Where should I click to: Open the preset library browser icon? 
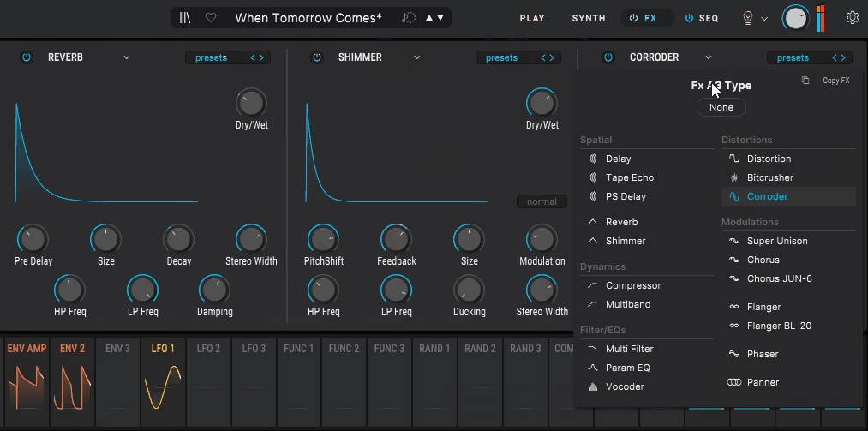coord(185,18)
